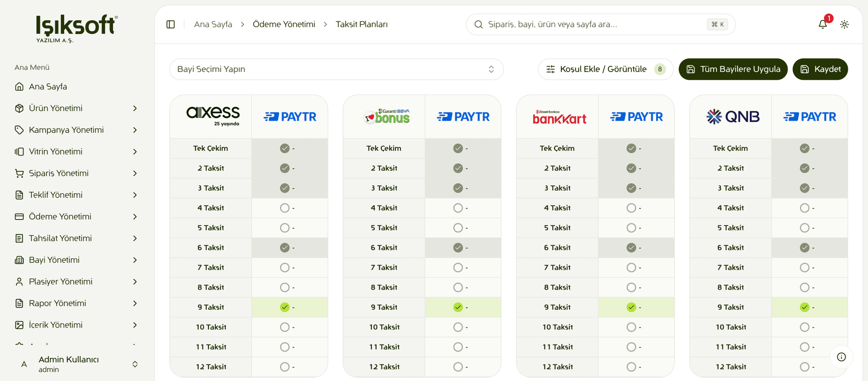Screen dimensions: 868x381
Task: Click the Garanti Bonus card logo
Action: (387, 117)
